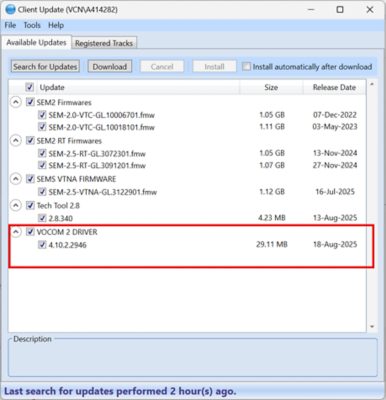Click the Client Update app icon in title bar
The height and width of the screenshot is (400, 386).
tap(10, 9)
